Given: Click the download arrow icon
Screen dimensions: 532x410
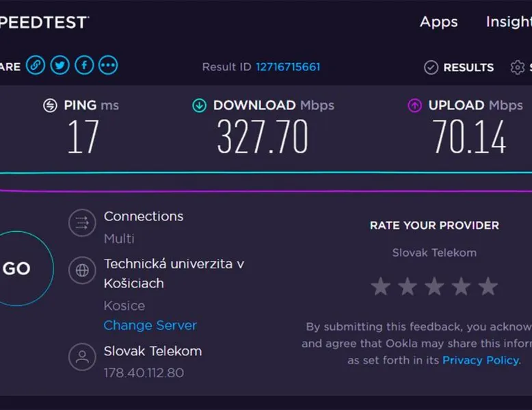Looking at the screenshot, I should pyautogui.click(x=200, y=105).
